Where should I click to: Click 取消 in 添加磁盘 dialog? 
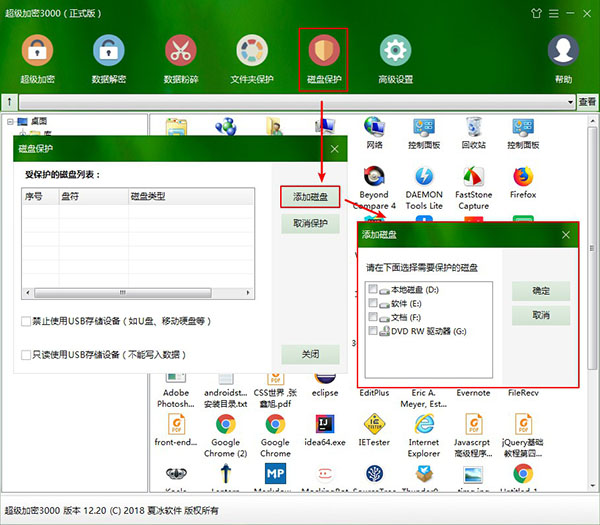click(541, 315)
